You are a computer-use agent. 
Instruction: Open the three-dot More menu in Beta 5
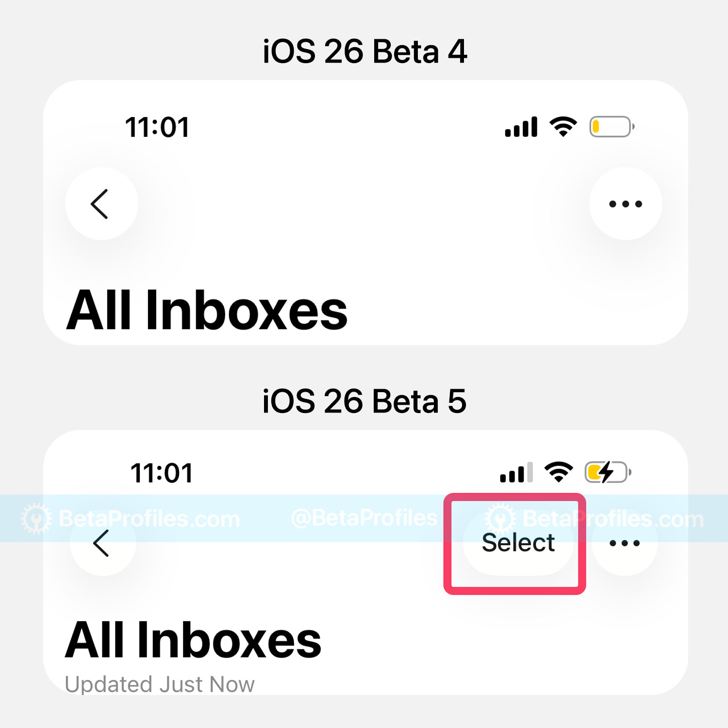point(625,543)
